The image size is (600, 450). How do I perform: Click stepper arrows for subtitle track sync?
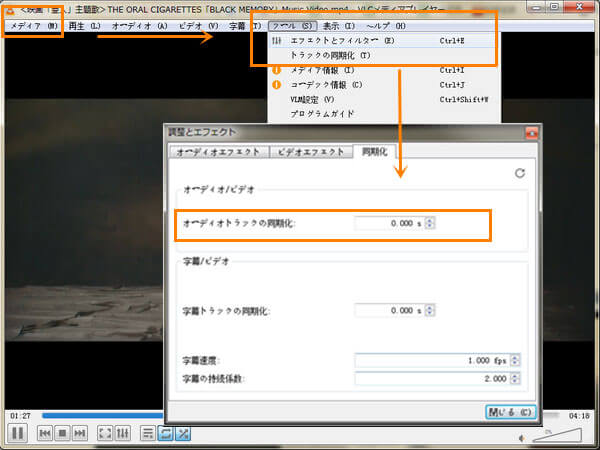tap(430, 310)
